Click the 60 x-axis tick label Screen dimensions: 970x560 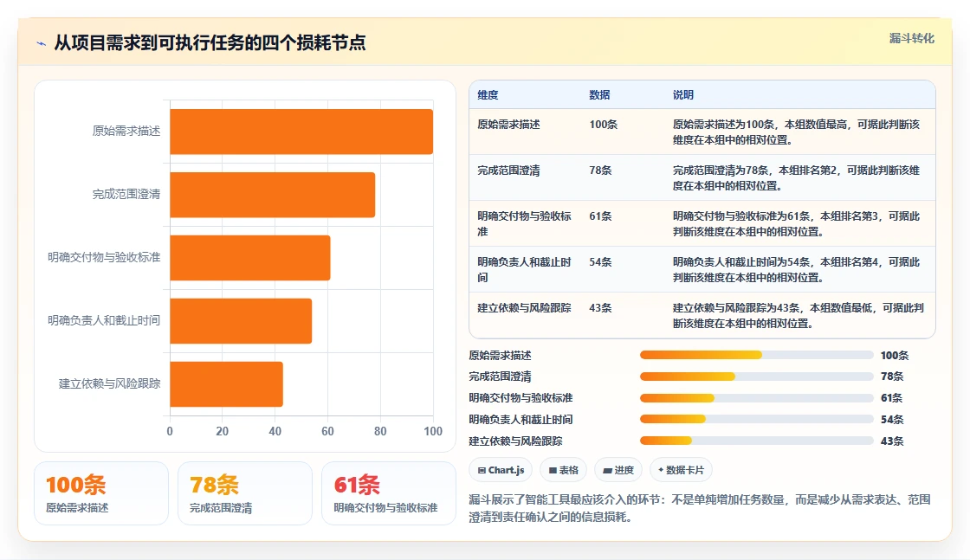[x=328, y=431]
